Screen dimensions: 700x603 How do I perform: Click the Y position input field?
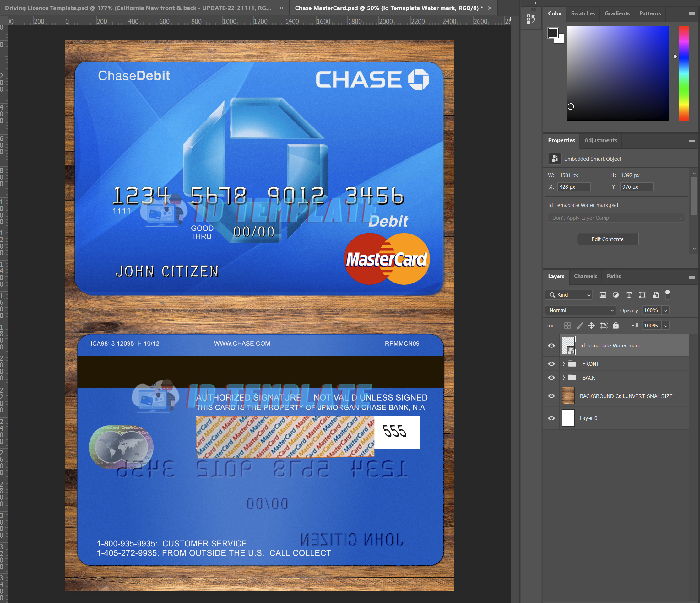637,187
